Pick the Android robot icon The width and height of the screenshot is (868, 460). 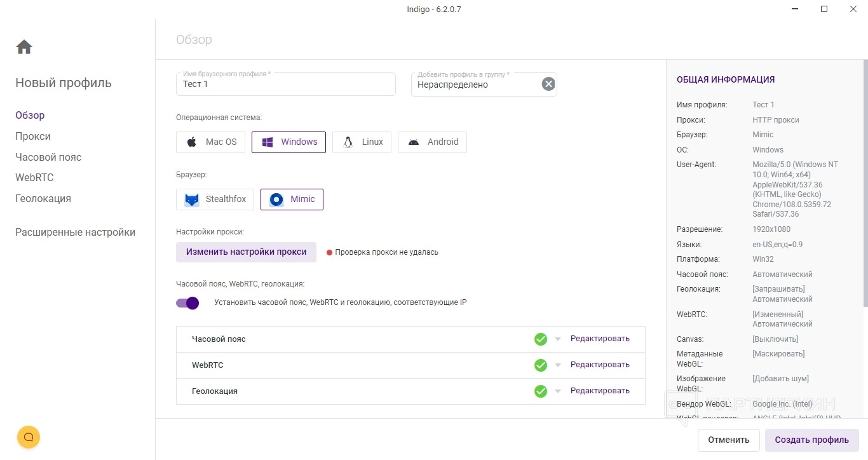click(x=414, y=142)
